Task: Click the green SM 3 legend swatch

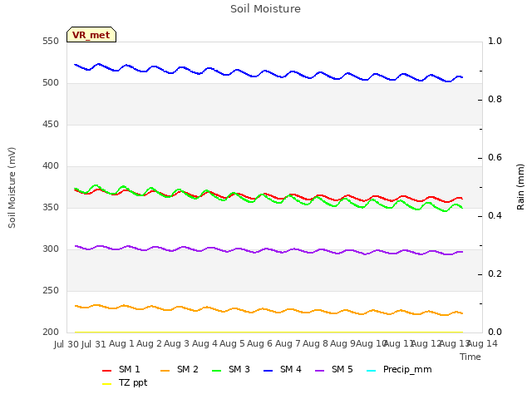Action: coord(217,371)
